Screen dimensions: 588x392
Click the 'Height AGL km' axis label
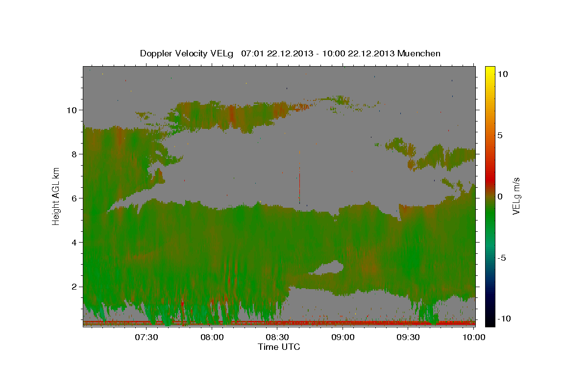click(56, 196)
